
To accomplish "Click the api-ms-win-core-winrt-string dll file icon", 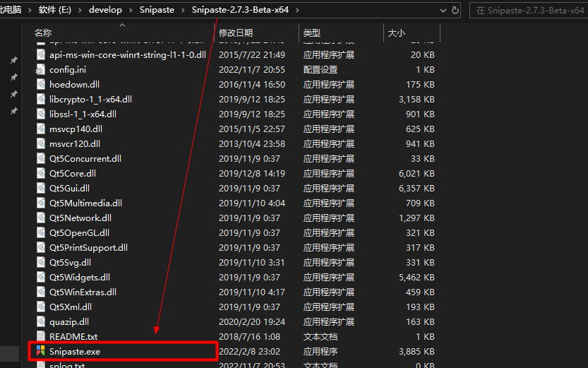I will coord(40,55).
